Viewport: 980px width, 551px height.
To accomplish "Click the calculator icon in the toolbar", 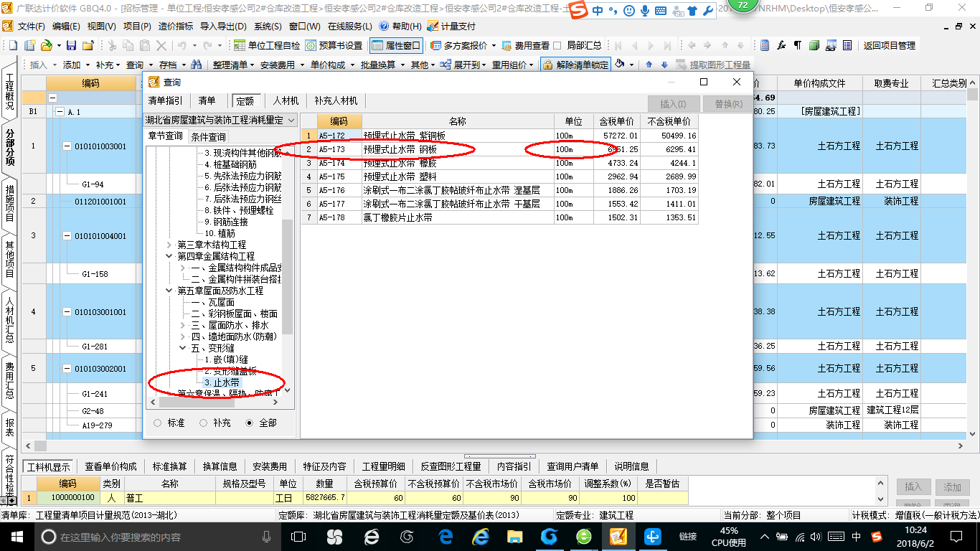I will (765, 45).
